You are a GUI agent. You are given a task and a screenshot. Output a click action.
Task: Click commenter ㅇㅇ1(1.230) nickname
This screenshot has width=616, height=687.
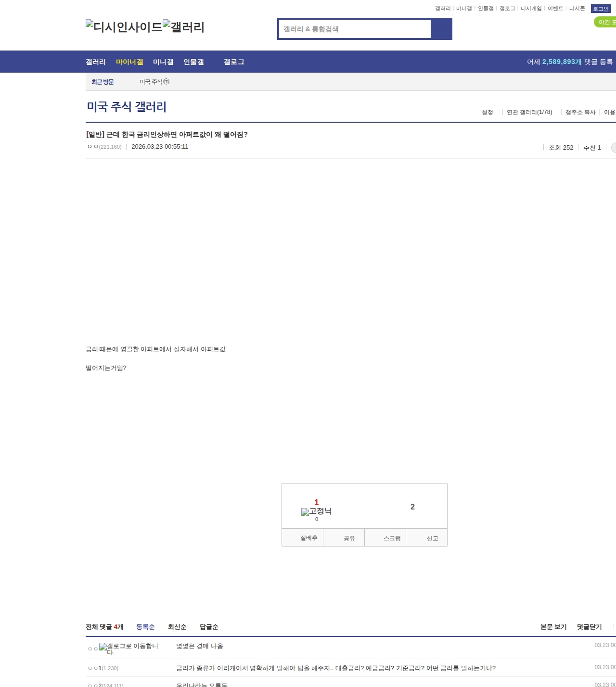click(103, 668)
